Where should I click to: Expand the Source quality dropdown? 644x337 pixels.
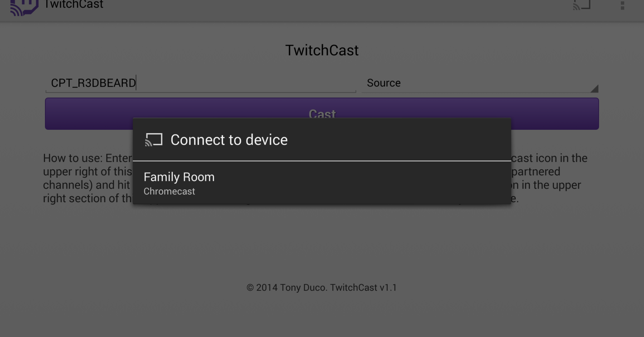click(x=479, y=83)
